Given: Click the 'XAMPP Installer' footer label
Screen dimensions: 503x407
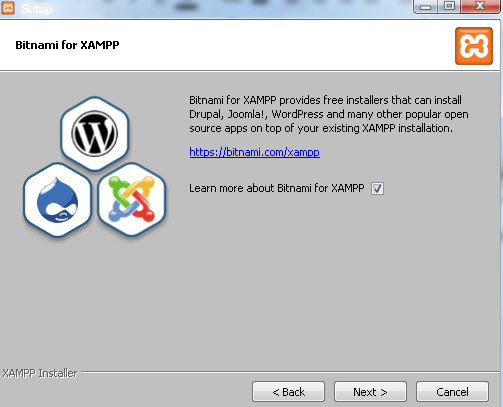Looking at the screenshot, I should [x=40, y=373].
